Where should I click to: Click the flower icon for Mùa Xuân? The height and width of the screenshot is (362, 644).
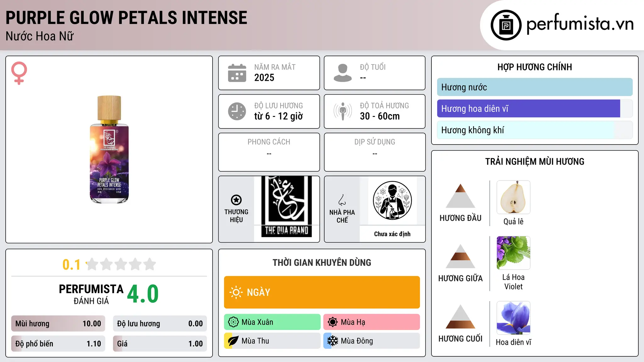click(233, 322)
